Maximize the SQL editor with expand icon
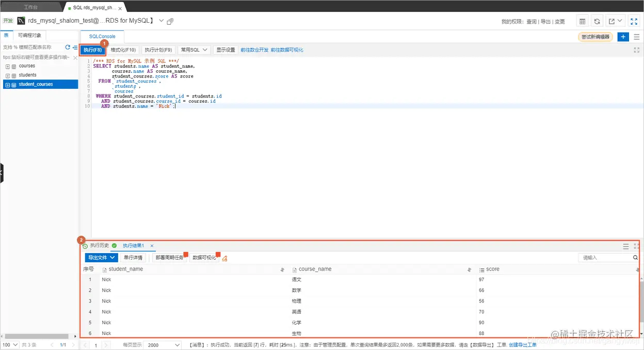 pos(637,50)
